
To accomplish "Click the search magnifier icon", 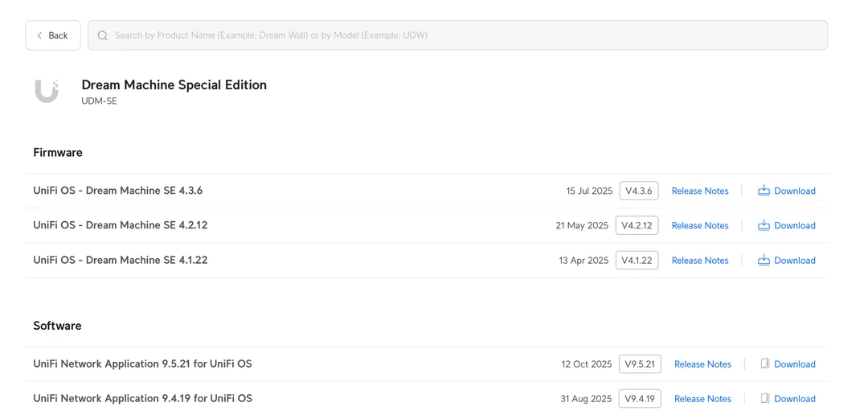I will click(103, 35).
